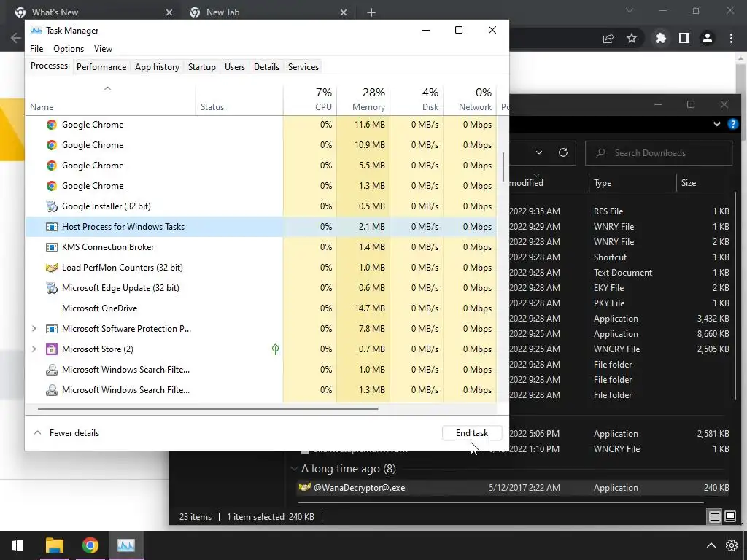Click End task button

click(472, 433)
